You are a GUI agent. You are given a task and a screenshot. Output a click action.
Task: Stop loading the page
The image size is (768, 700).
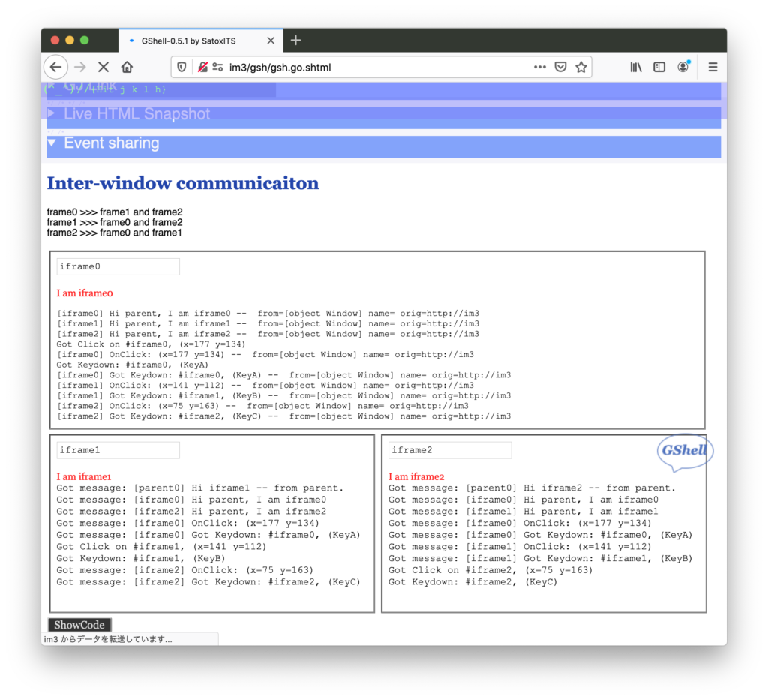[103, 67]
